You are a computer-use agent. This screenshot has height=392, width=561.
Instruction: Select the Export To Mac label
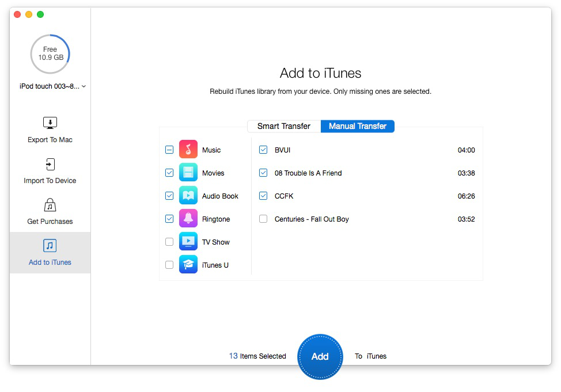(x=50, y=140)
